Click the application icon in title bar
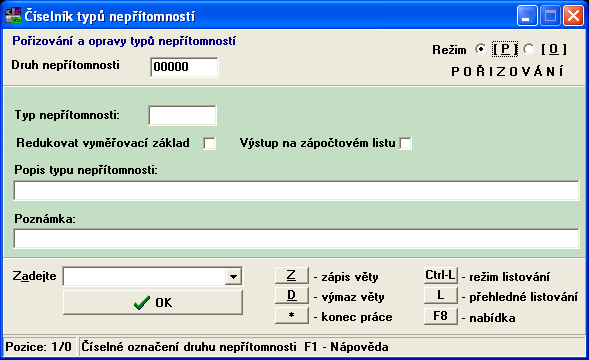This screenshot has height=360, width=589. [13, 16]
